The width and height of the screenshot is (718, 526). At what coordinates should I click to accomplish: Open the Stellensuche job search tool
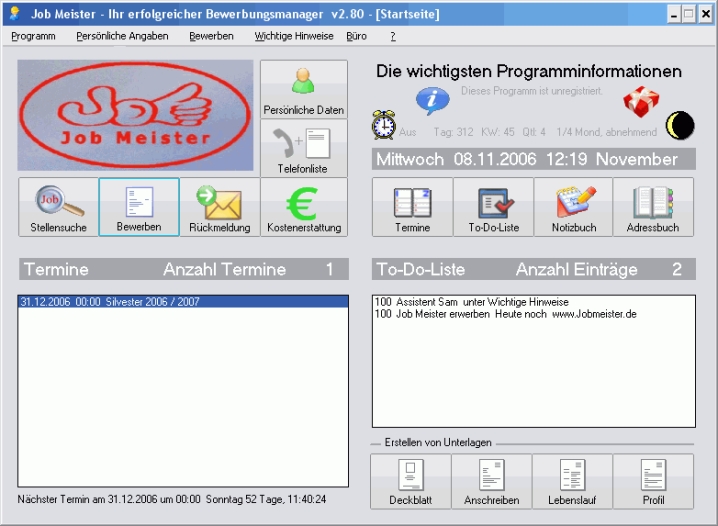[x=58, y=207]
